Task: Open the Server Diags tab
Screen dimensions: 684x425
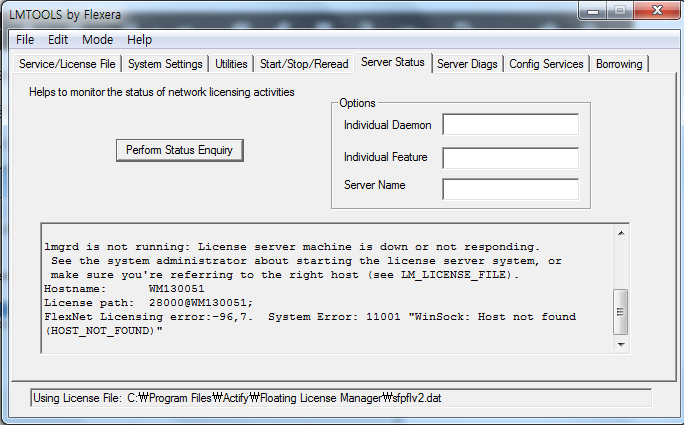Action: tap(467, 64)
